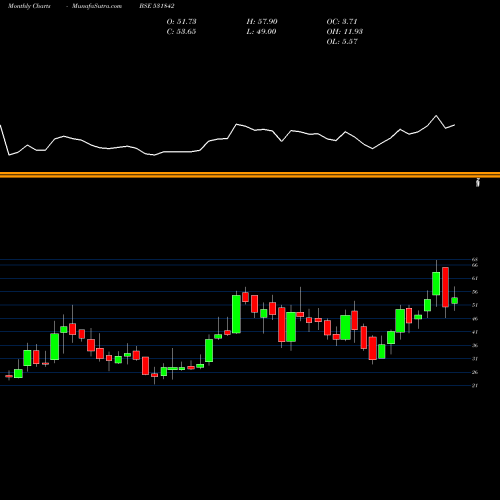
Task: Click the 61 price axis label
Action: (x=475, y=278)
